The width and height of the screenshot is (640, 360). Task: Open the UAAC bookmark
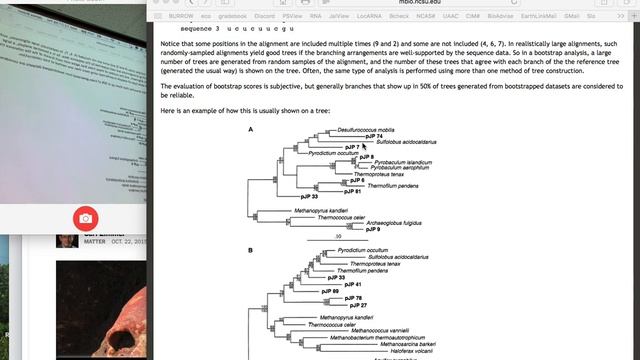pyautogui.click(x=450, y=16)
